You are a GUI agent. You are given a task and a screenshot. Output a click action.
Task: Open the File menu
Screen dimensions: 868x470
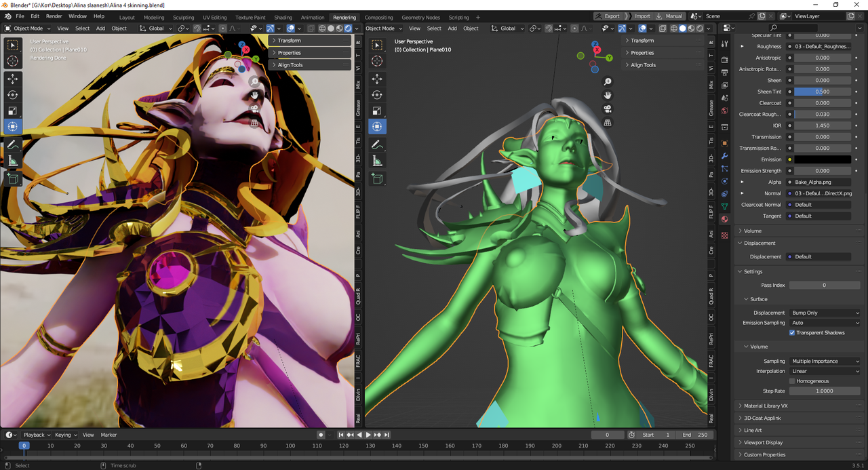pos(20,16)
